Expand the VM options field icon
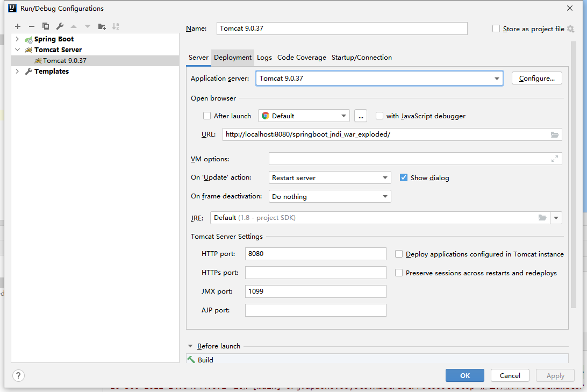 coord(554,159)
